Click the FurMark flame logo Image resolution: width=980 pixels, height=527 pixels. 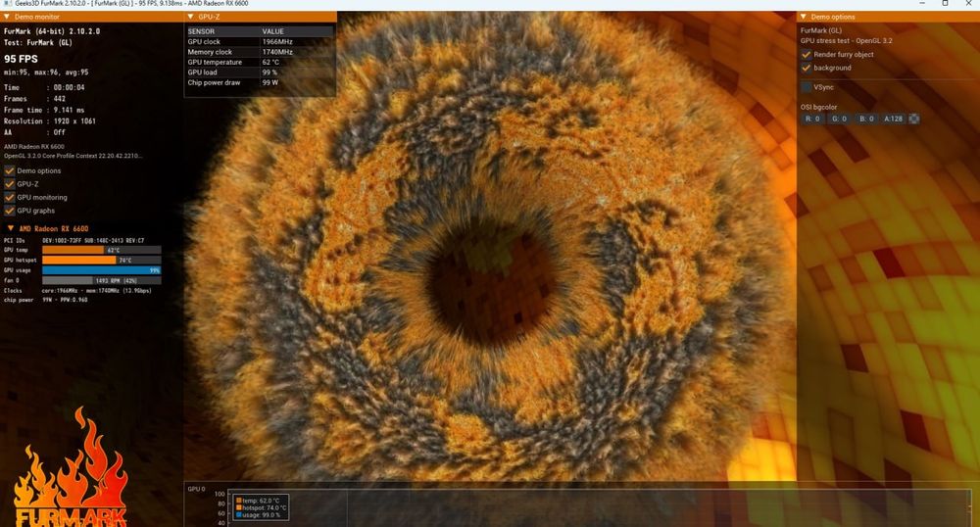coord(70,468)
